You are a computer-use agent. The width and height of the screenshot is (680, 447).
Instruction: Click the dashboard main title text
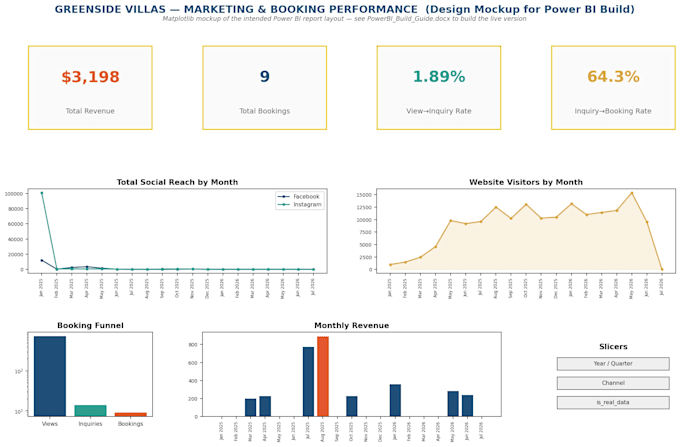pyautogui.click(x=344, y=9)
